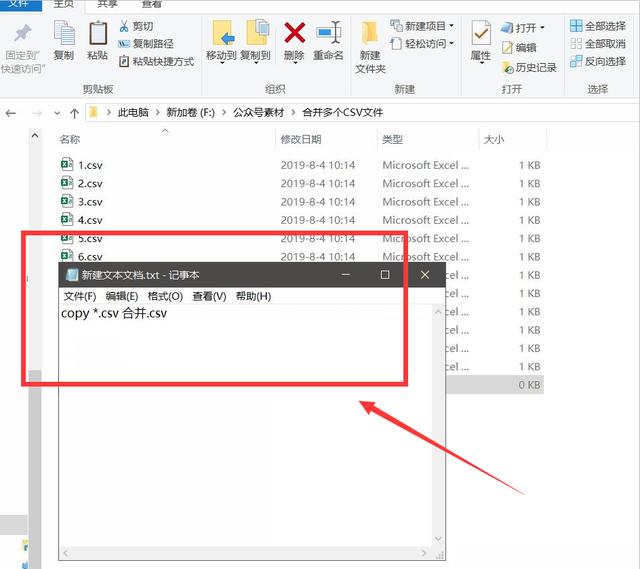
Task: Click the Copy (复制) ribbon icon
Action: click(64, 41)
